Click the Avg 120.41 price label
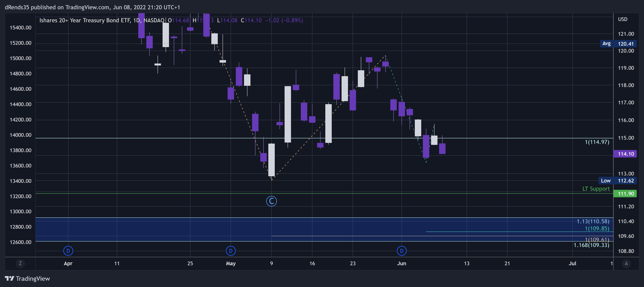 click(618, 44)
